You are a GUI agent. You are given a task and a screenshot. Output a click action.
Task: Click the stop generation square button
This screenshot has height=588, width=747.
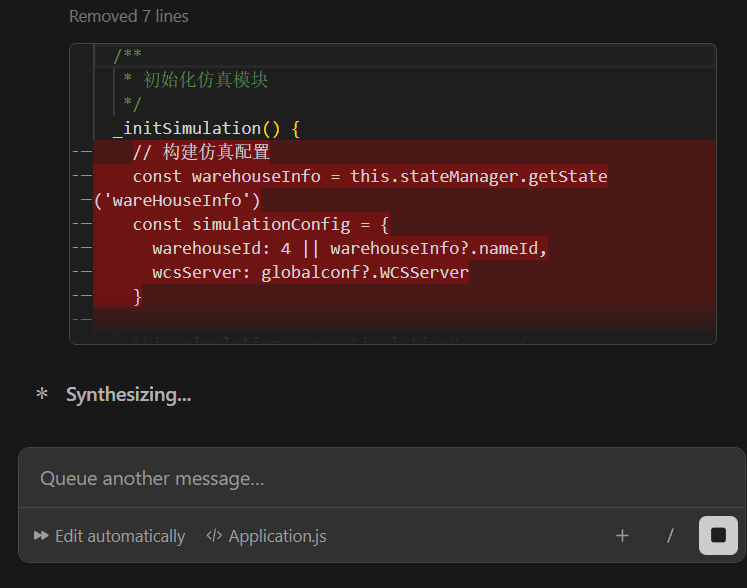[x=718, y=535]
